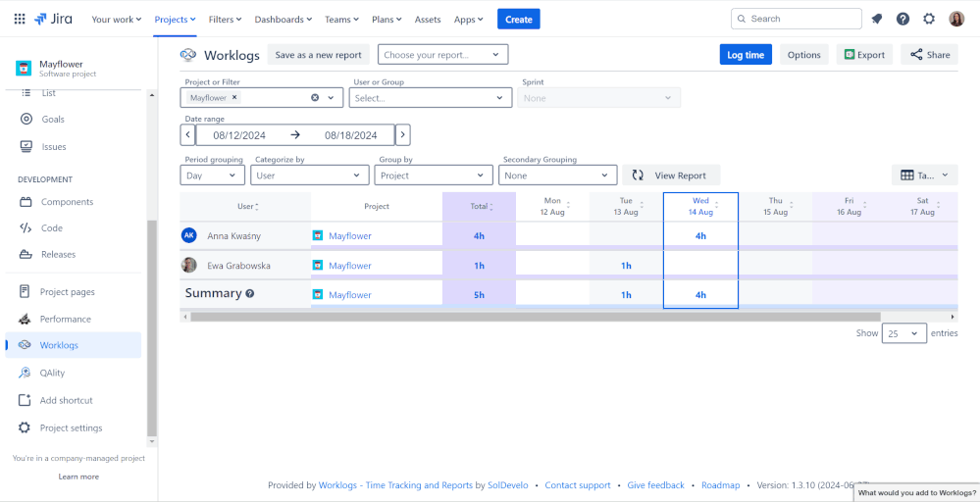Open the User or Group dropdown
This screenshot has height=502, width=980.
coord(430,98)
